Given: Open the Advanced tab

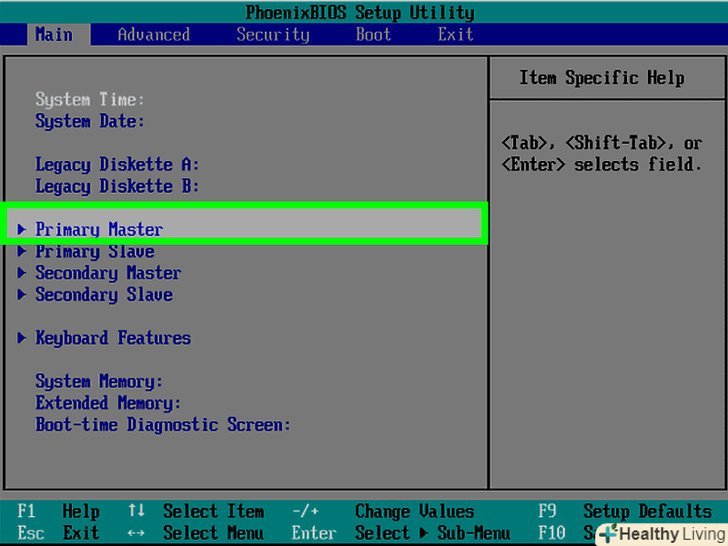Looking at the screenshot, I should coord(154,35).
